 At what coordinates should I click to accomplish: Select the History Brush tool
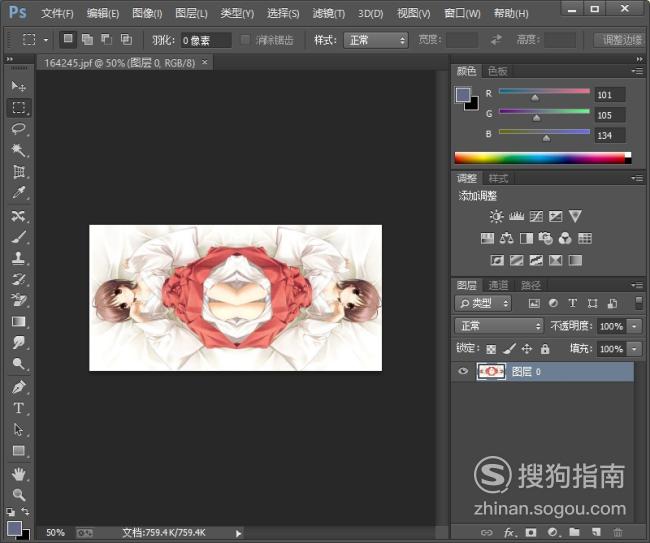18,279
